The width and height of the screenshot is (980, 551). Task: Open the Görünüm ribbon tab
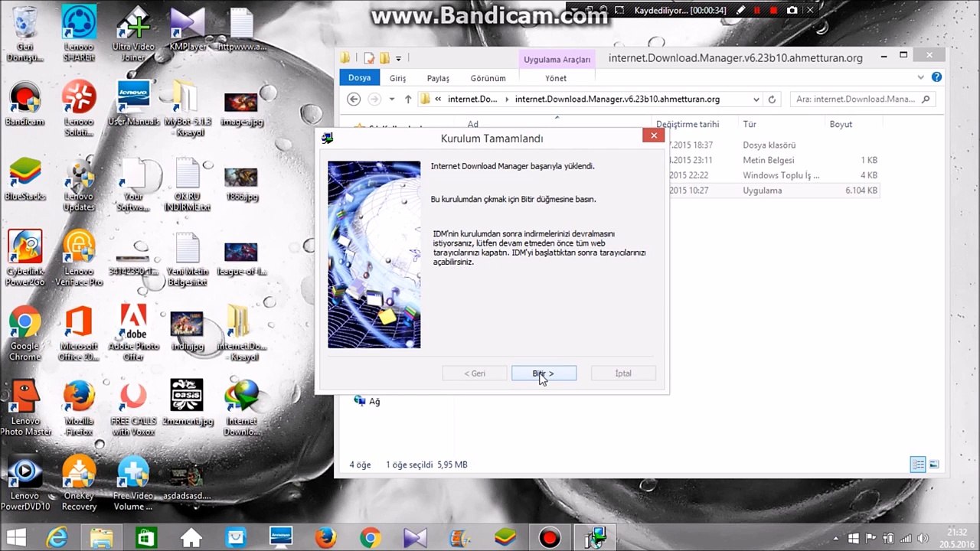[x=488, y=78]
